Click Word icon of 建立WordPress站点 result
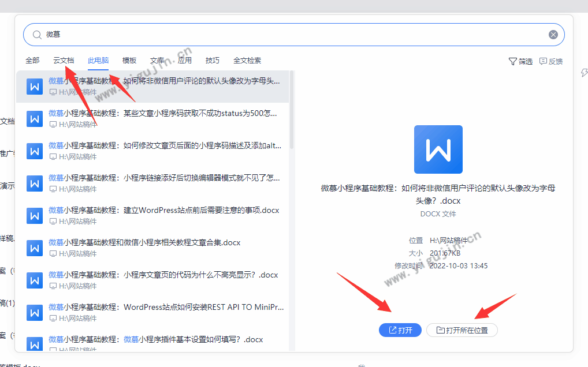 (x=35, y=216)
